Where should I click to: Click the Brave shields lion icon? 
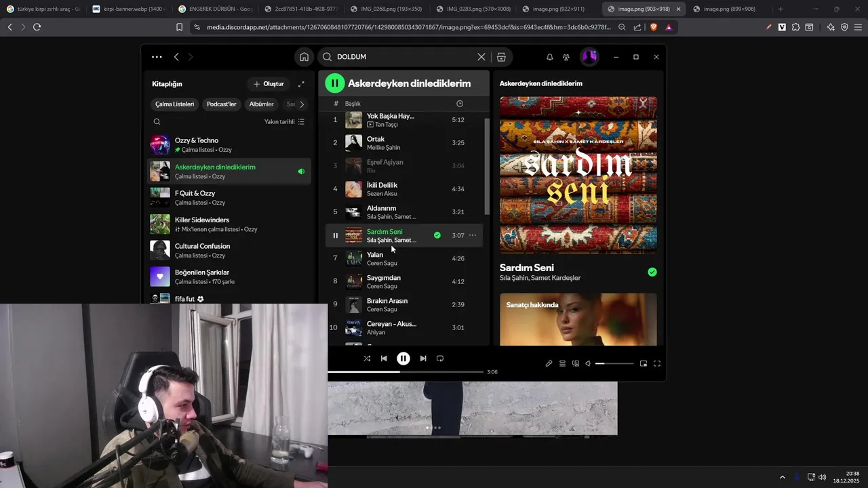coord(653,27)
